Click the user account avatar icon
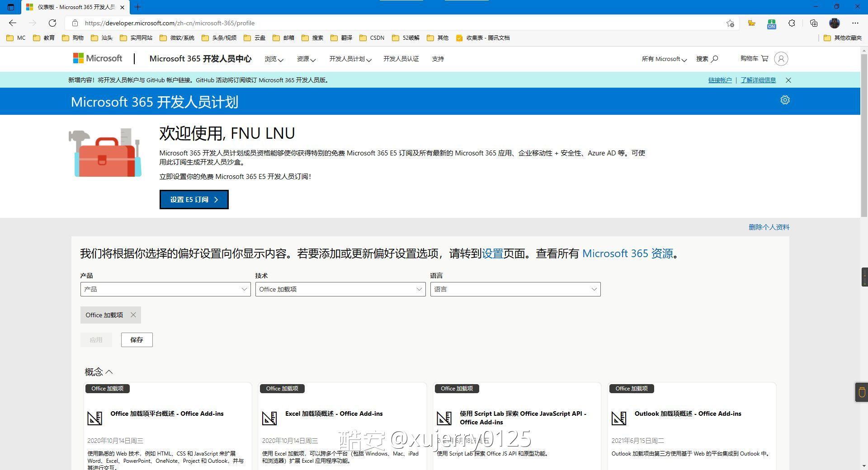This screenshot has width=868, height=470. (x=781, y=59)
